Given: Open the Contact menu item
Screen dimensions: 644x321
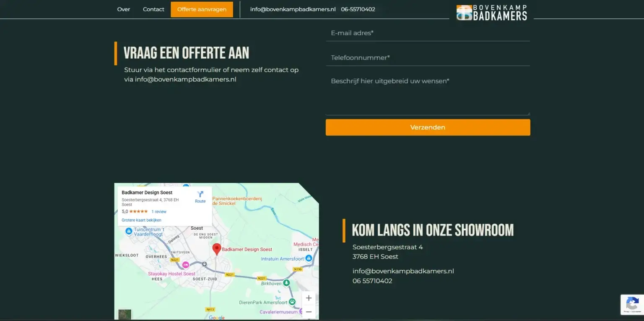Looking at the screenshot, I should pos(153,9).
